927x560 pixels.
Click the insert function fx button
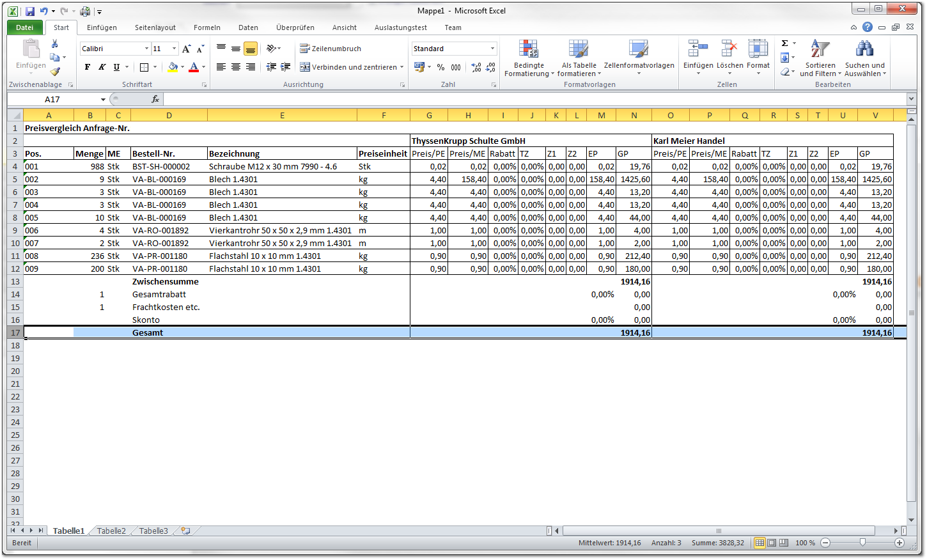coord(155,99)
